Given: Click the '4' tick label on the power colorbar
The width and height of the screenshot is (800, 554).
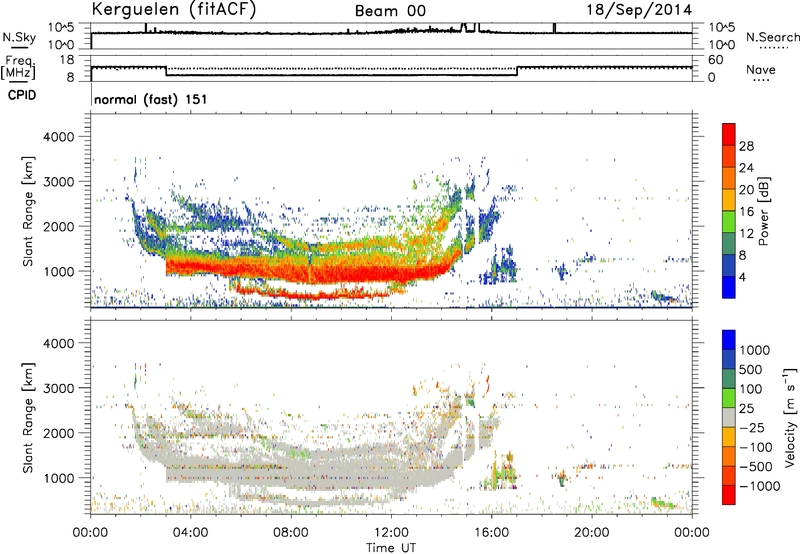Looking at the screenshot, I should tap(742, 277).
